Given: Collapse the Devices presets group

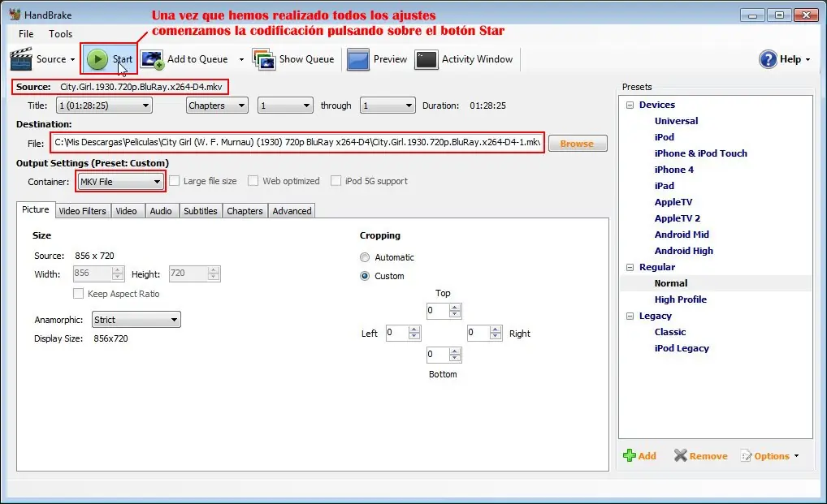Looking at the screenshot, I should click(x=630, y=105).
